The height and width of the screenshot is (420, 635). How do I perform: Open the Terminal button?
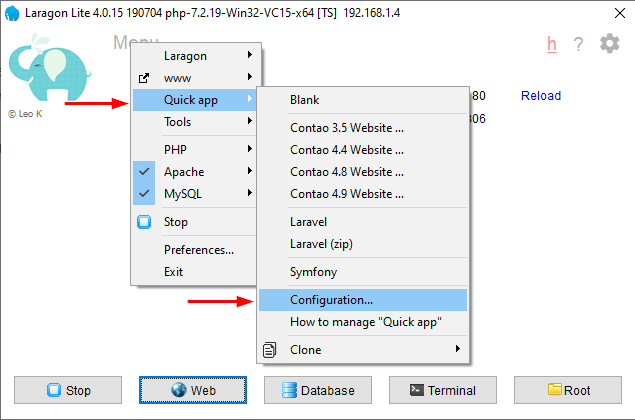coord(443,390)
